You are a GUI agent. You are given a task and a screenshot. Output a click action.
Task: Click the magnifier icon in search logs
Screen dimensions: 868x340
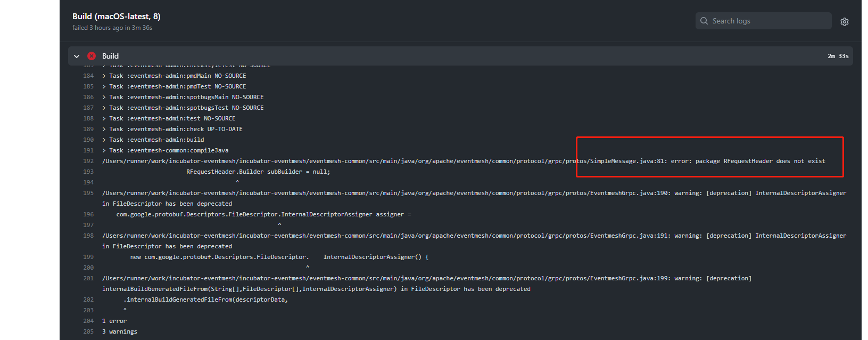pyautogui.click(x=704, y=21)
